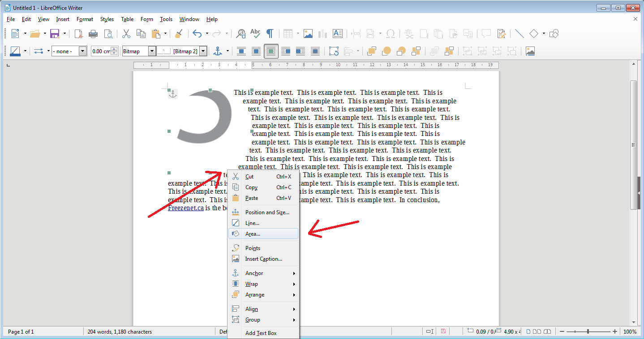The height and width of the screenshot is (339, 644).
Task: Follow the Freezenet.ca hyperlink
Action: point(186,208)
